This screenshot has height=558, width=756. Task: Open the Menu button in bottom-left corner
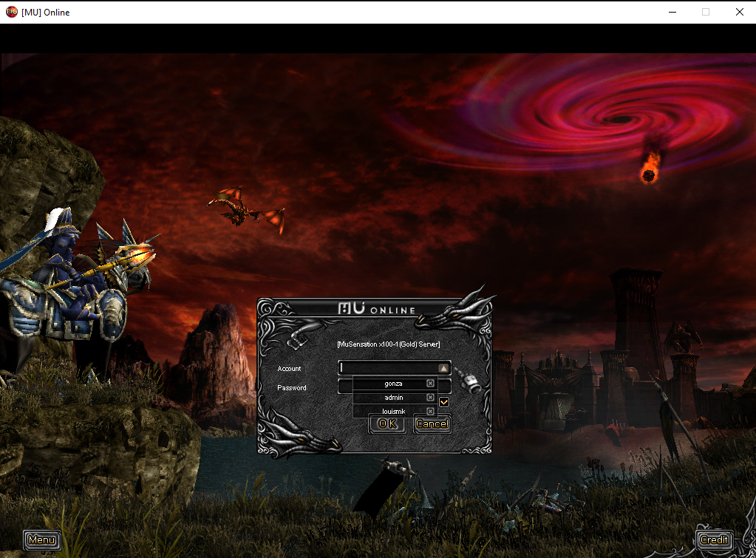pos(41,540)
